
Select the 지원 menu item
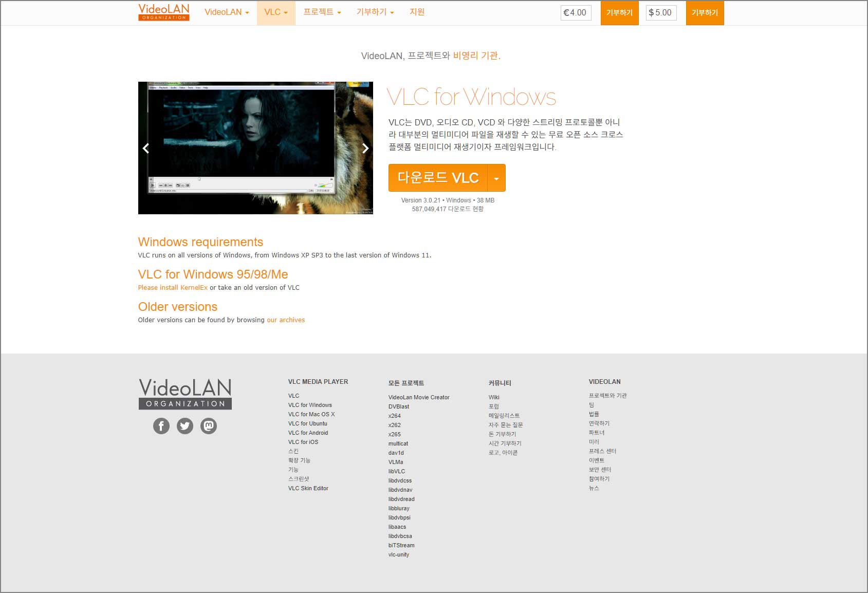pos(417,12)
